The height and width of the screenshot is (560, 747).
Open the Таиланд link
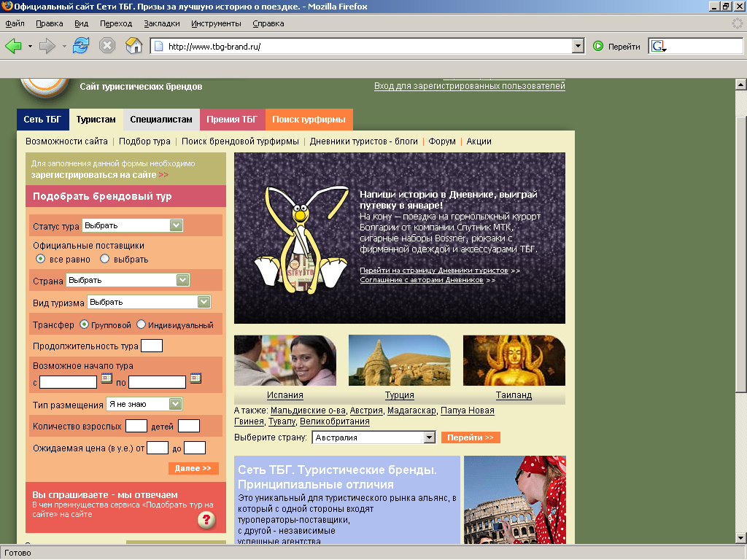pyautogui.click(x=514, y=394)
